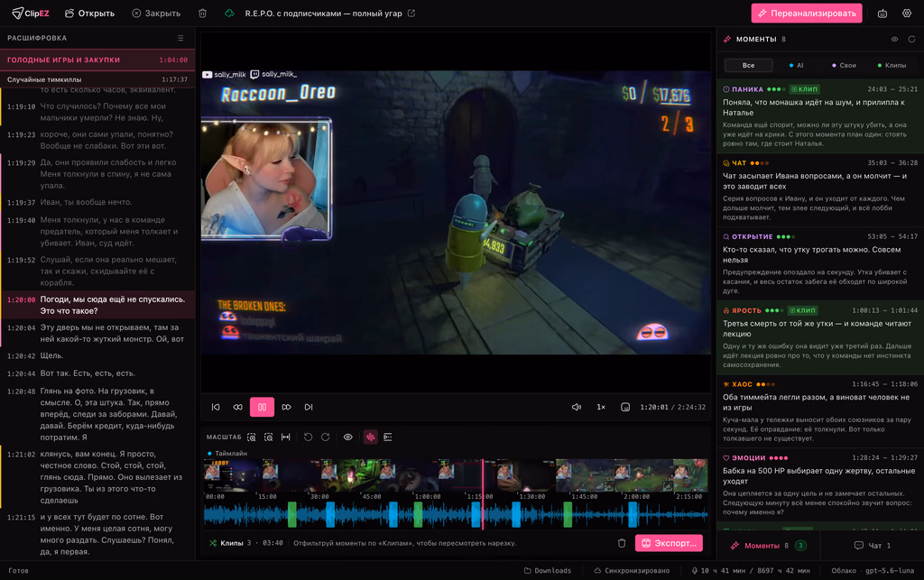Open the 1× playback speed selector

pos(601,407)
